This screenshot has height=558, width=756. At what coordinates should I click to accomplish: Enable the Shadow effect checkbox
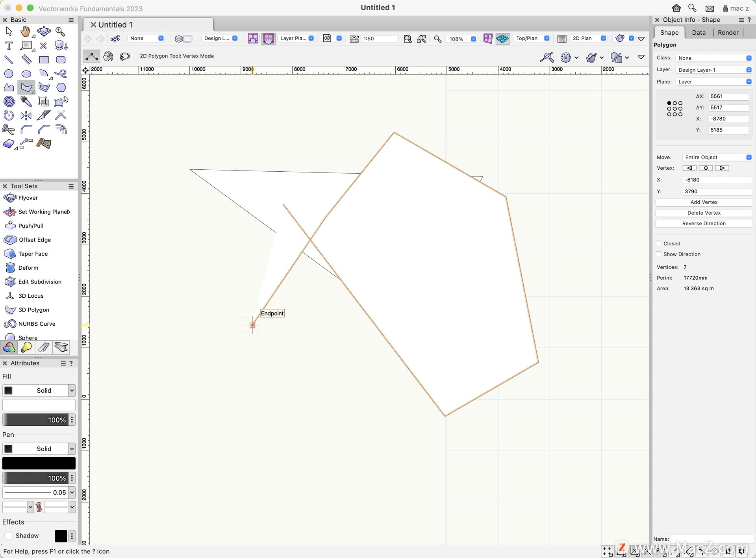click(8, 536)
